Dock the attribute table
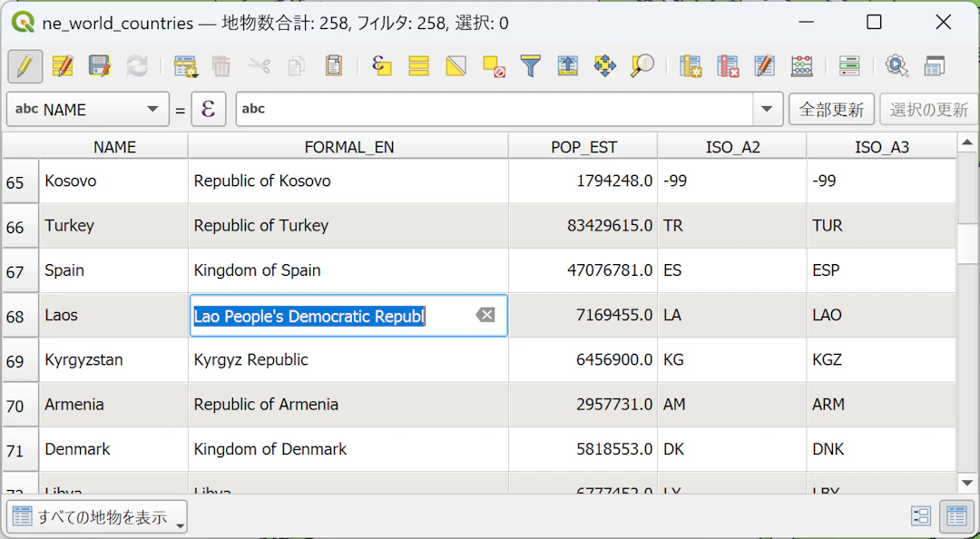 pos(935,65)
